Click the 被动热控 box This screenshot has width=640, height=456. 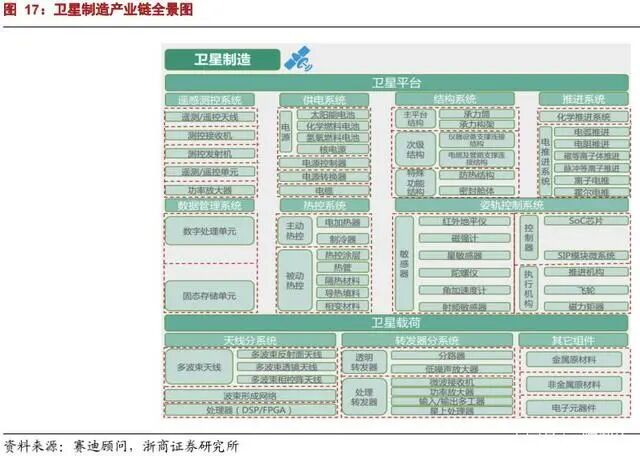click(295, 280)
